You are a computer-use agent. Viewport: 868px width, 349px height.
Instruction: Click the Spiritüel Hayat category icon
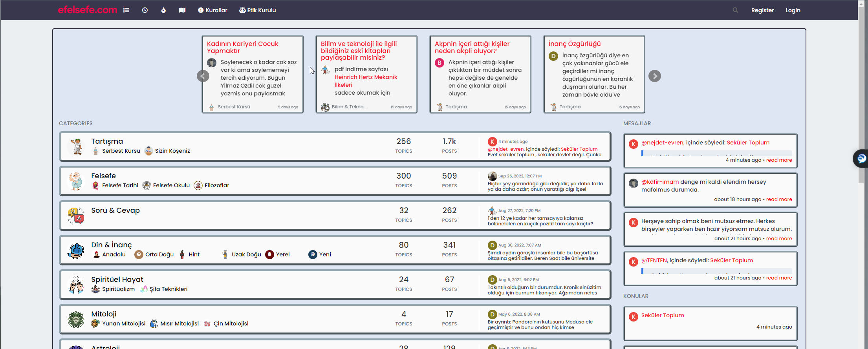(76, 285)
